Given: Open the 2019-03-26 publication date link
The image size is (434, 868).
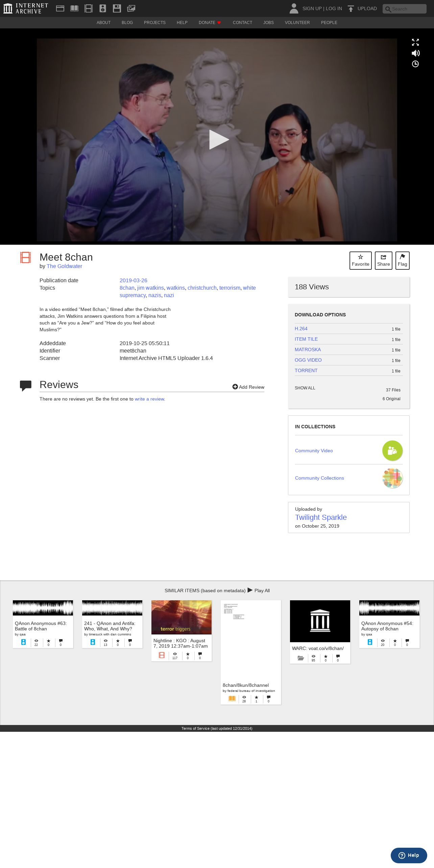Looking at the screenshot, I should click(x=134, y=281).
